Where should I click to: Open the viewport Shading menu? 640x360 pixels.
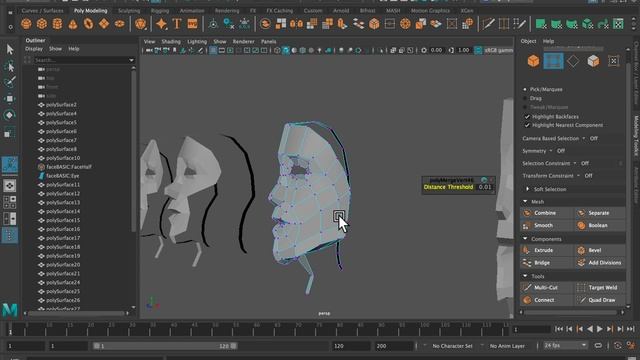pyautogui.click(x=171, y=42)
